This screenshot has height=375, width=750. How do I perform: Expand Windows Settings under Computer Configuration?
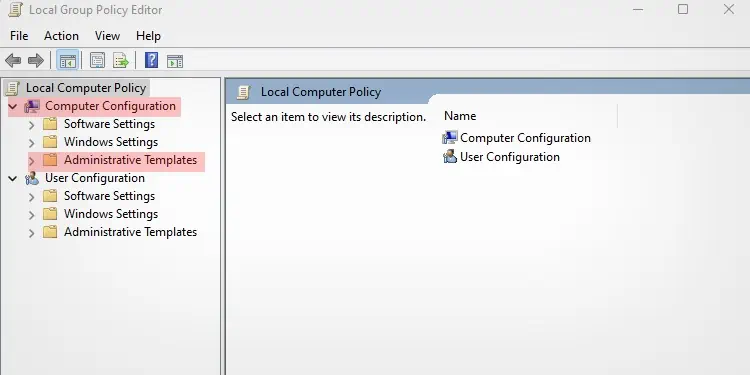32,143
